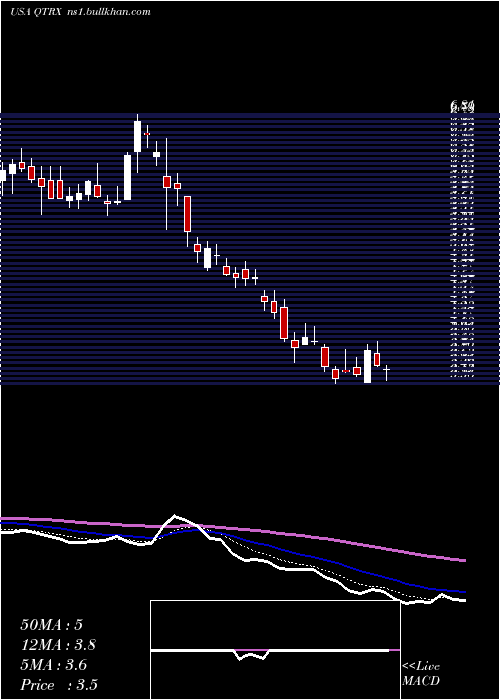
Task: Click the last candlestick on the chart
Action: coord(387,371)
